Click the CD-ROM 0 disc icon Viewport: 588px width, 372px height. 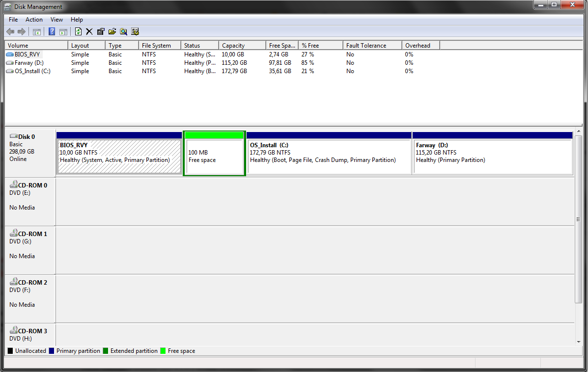[x=13, y=184]
